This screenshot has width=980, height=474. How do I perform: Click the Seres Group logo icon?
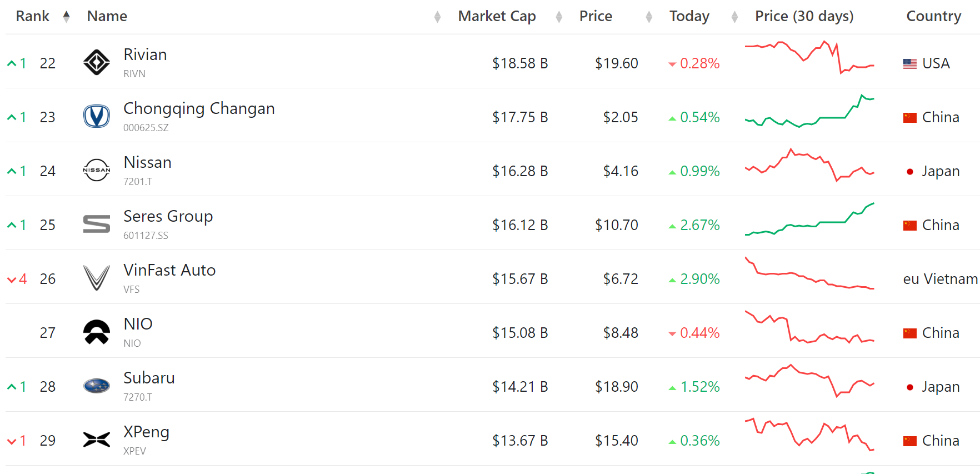pyautogui.click(x=97, y=224)
